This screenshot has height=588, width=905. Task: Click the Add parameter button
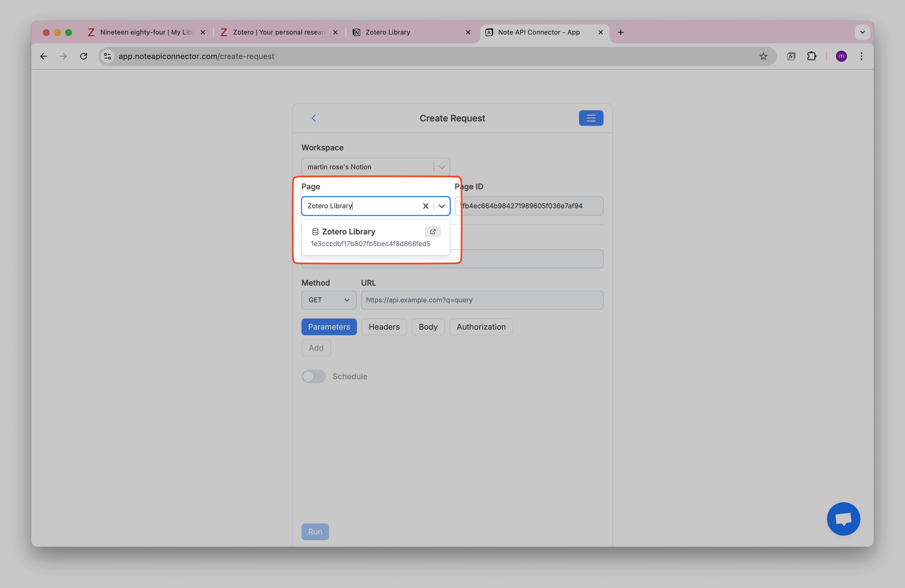[316, 348]
